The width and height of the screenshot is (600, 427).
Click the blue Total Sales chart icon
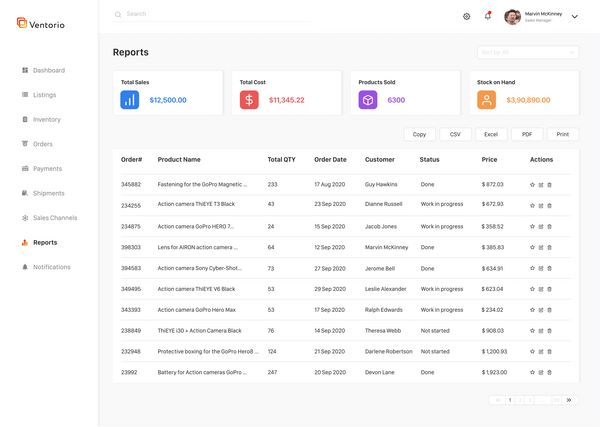click(130, 100)
